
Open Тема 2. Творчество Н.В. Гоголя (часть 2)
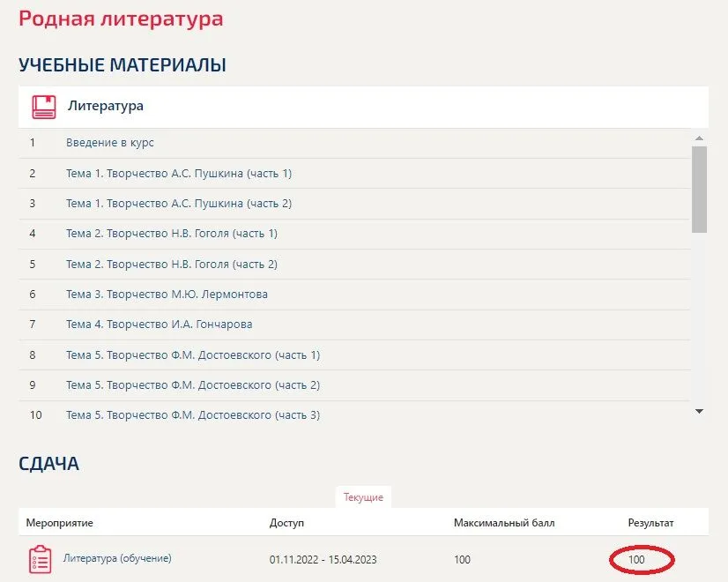coord(172,265)
